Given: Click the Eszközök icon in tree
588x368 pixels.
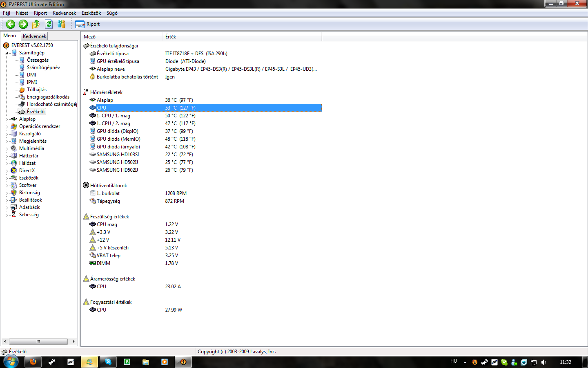Looking at the screenshot, I should [14, 178].
